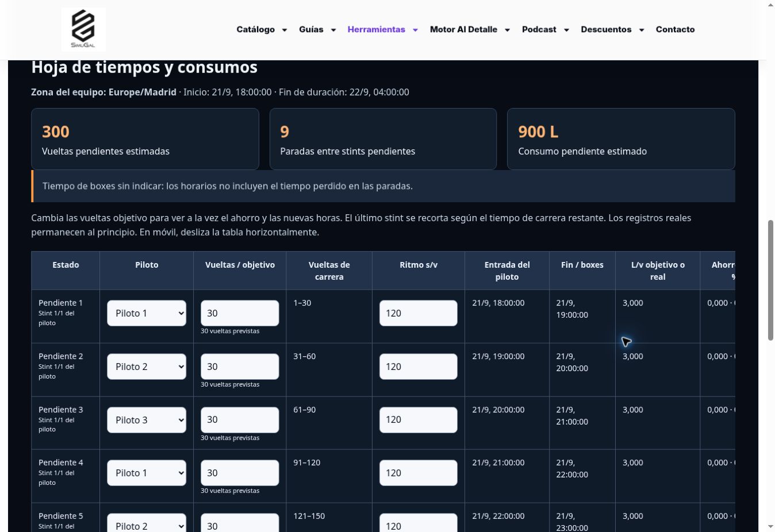Click the Ritmo s/v field for Pendiente 1
This screenshot has width=775, height=532.
(419, 313)
